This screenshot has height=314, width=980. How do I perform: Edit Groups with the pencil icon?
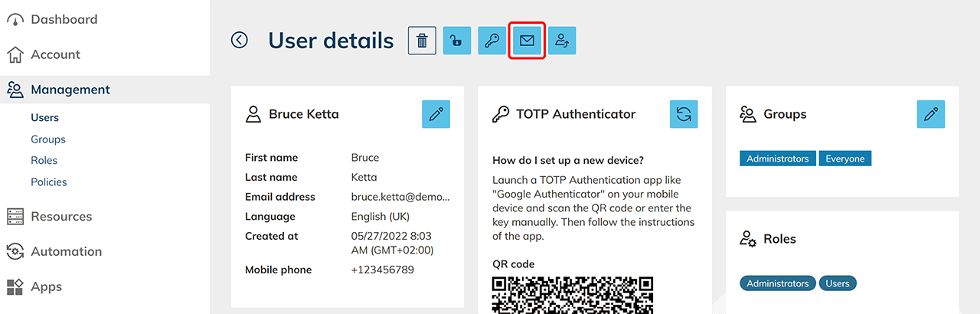click(x=930, y=114)
